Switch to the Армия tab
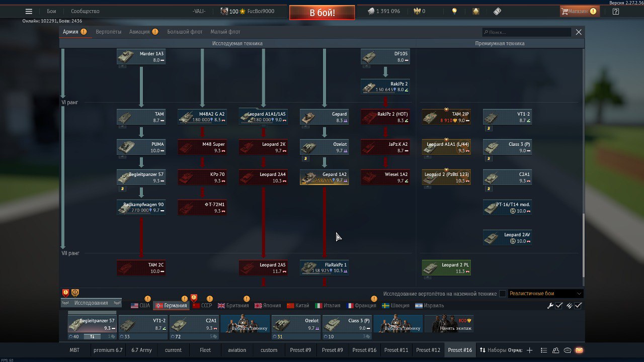644x362 pixels. click(74, 32)
